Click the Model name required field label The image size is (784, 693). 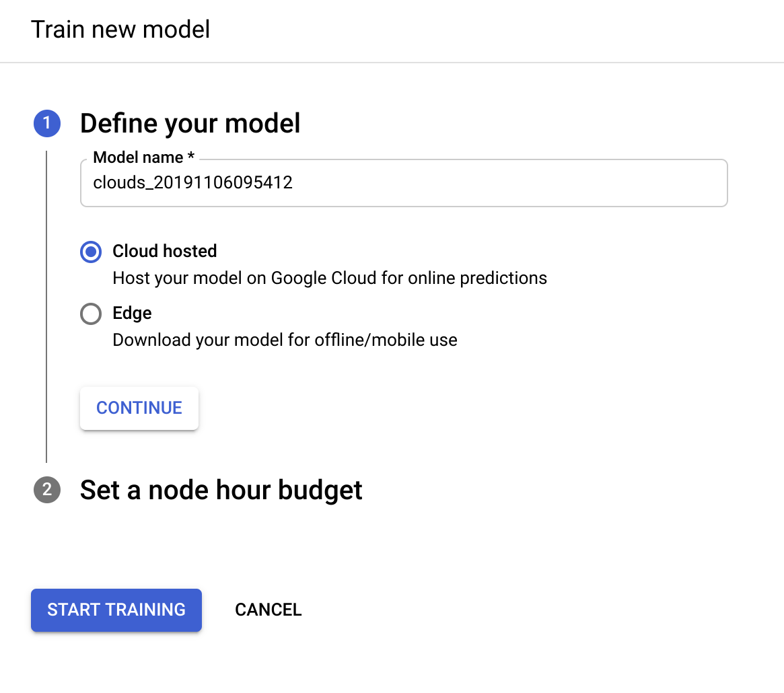143,157
